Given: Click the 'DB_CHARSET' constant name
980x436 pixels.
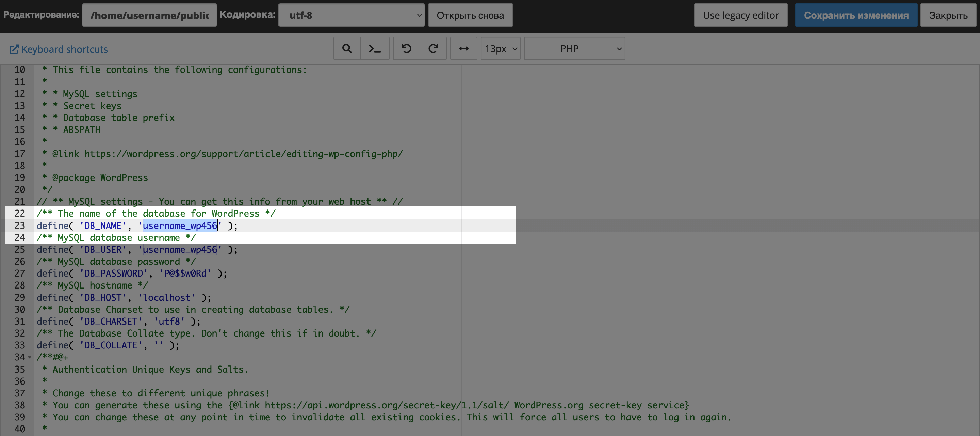Looking at the screenshot, I should [111, 322].
